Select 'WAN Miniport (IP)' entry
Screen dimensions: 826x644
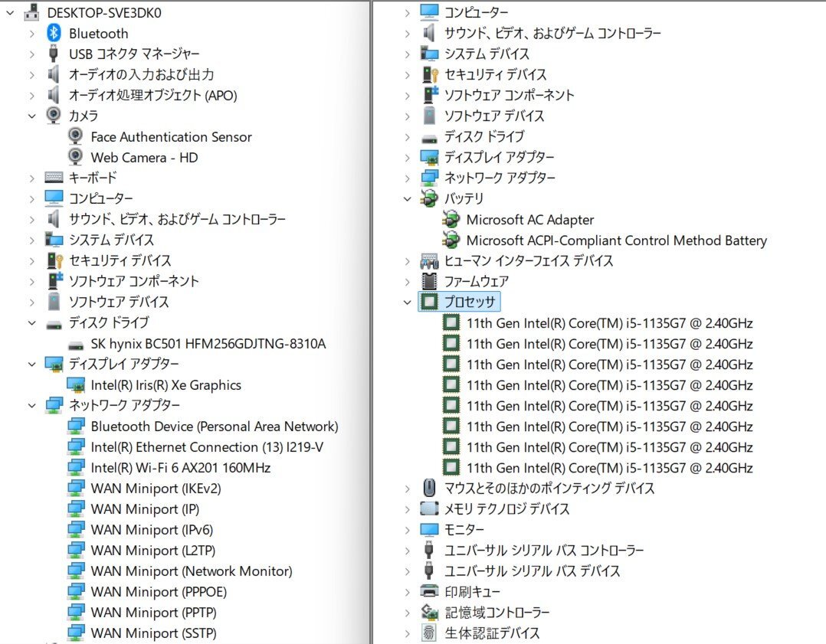(145, 509)
